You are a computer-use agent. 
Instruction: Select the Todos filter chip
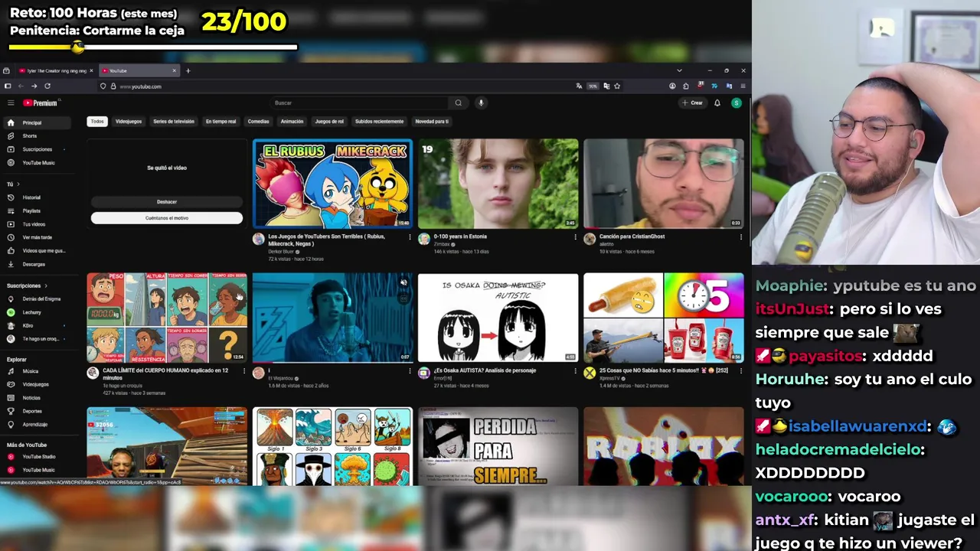click(97, 121)
